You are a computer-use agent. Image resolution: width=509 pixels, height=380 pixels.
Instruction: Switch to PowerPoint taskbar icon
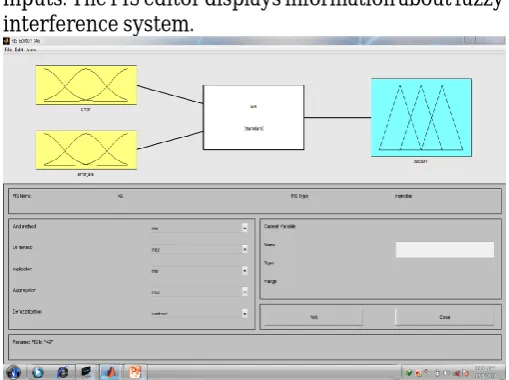coord(135,372)
